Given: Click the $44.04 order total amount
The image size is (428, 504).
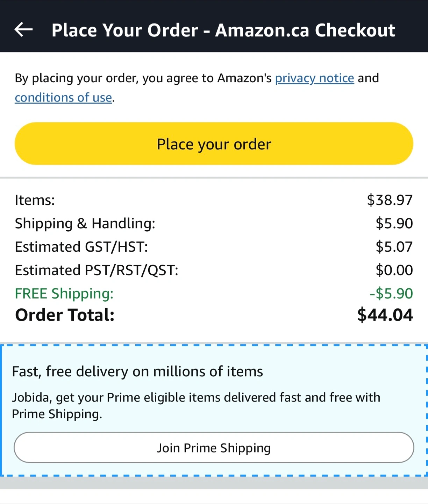Looking at the screenshot, I should [x=385, y=315].
